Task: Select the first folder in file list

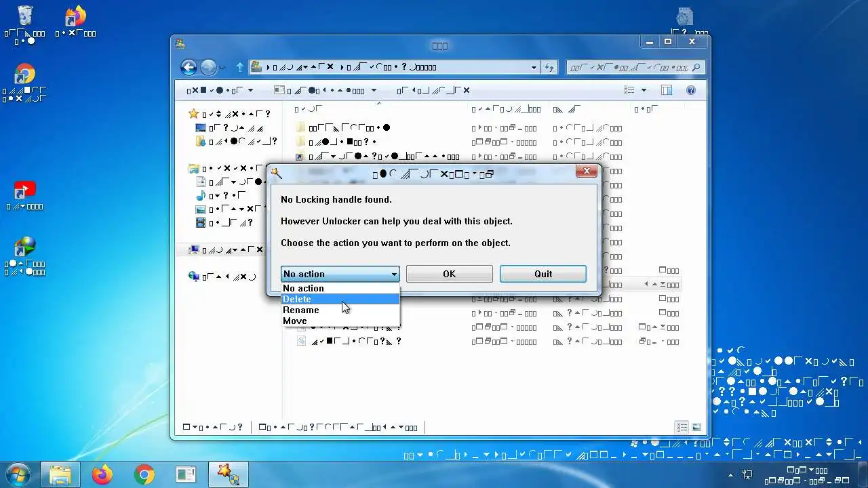Action: [342, 127]
